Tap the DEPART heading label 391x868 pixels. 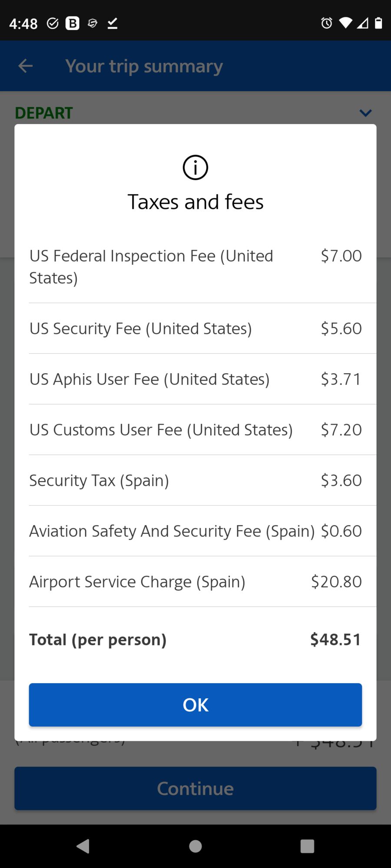[x=44, y=113]
